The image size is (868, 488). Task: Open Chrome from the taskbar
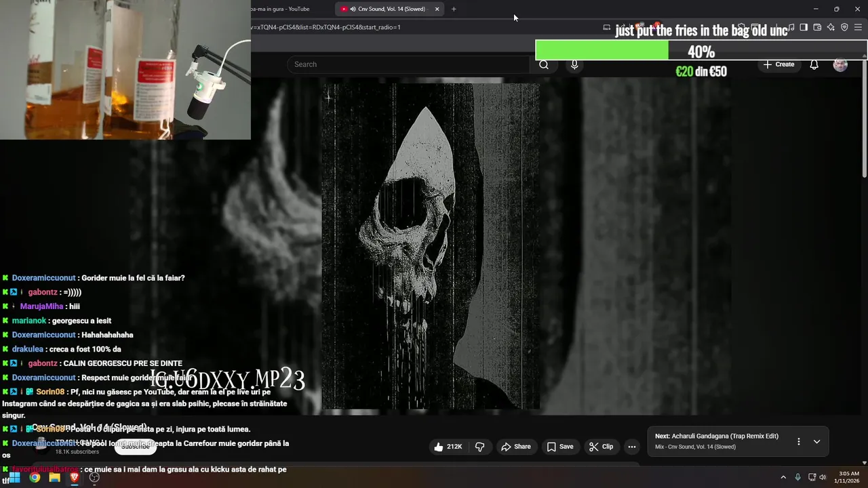tap(35, 477)
